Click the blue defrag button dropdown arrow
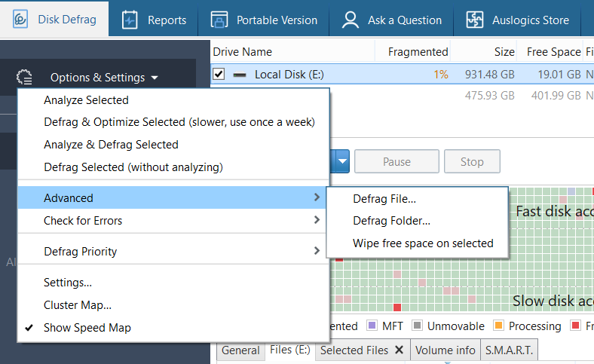 tap(341, 161)
